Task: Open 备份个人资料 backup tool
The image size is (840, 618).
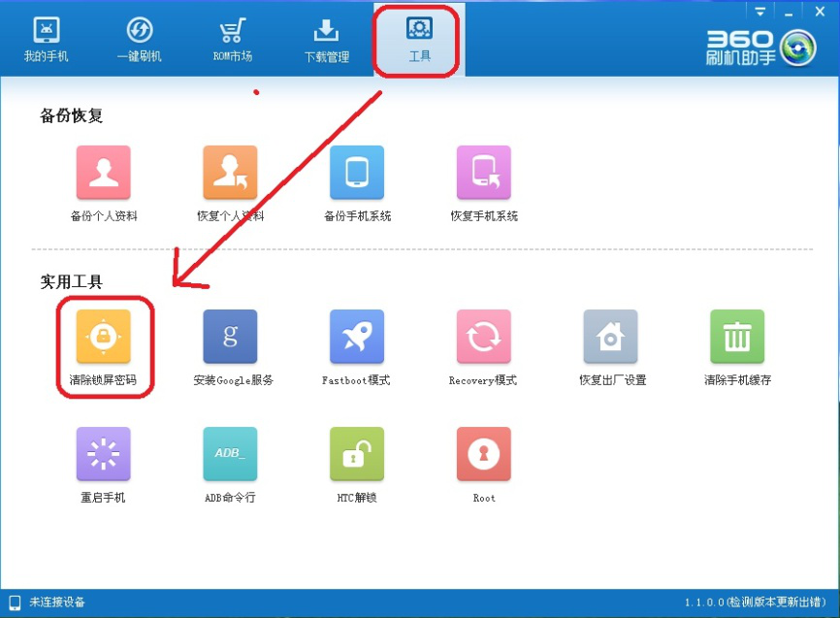Action: 104,171
